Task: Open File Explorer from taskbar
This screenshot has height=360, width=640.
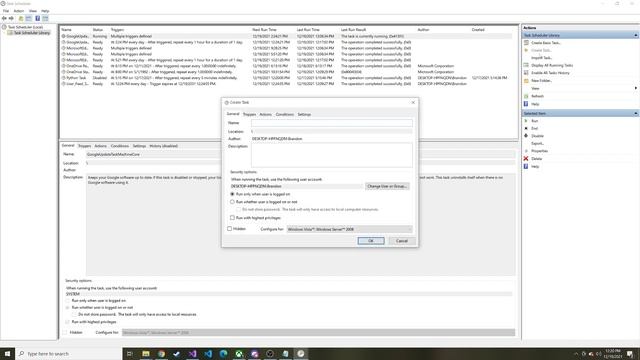Action: click(x=146, y=353)
